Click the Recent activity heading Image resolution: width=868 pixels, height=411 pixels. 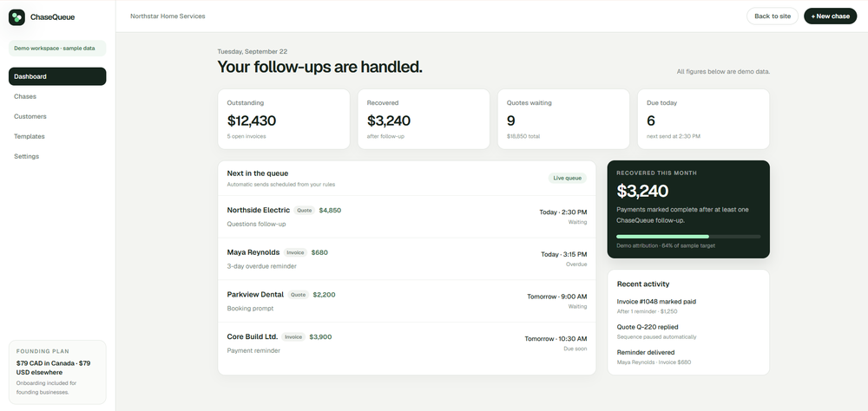(x=643, y=284)
